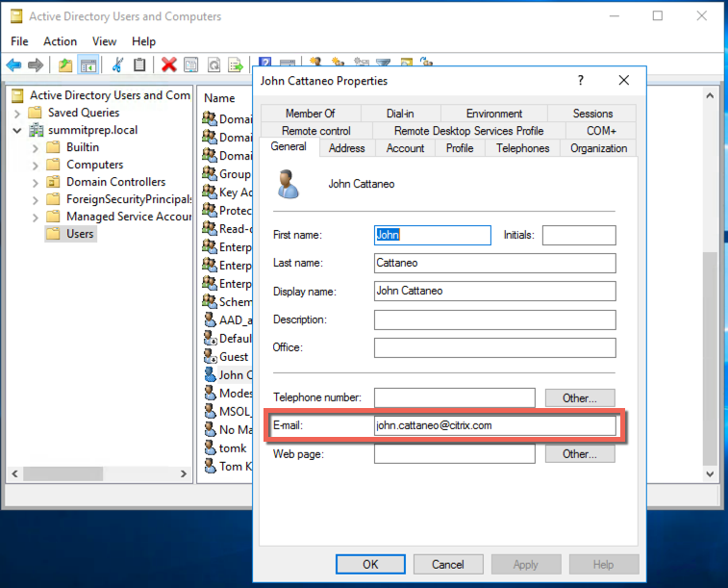Click the Cut scissors toolbar icon

click(116, 64)
